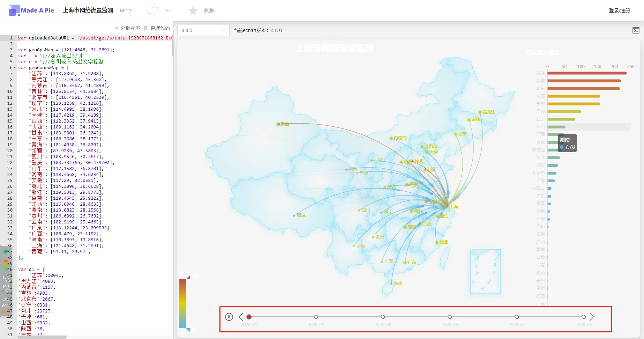644x339 pixels.
Task: Open the console terminal icon
Action: coord(636,30)
